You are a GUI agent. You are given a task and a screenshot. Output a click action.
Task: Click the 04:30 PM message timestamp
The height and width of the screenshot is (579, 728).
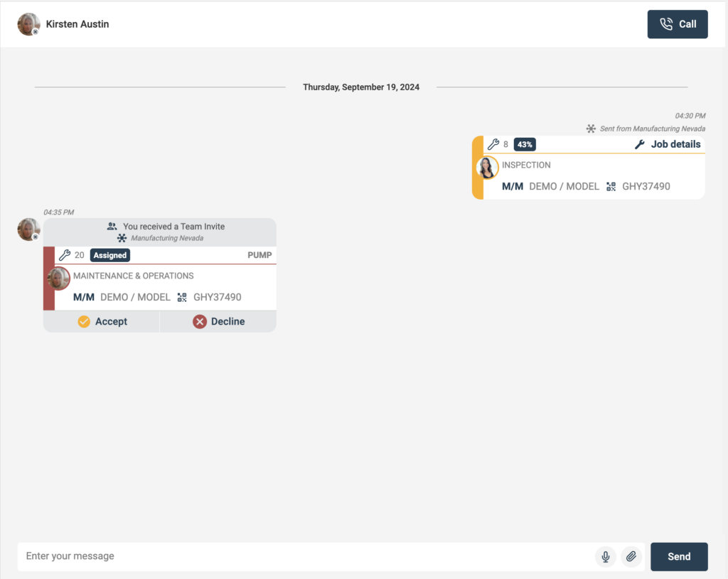[x=690, y=116]
